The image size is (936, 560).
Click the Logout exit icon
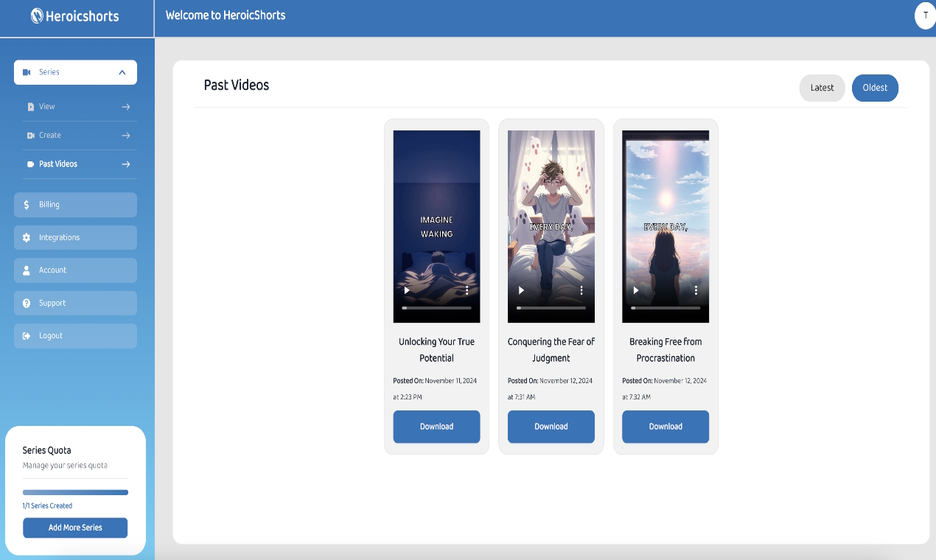tap(27, 336)
